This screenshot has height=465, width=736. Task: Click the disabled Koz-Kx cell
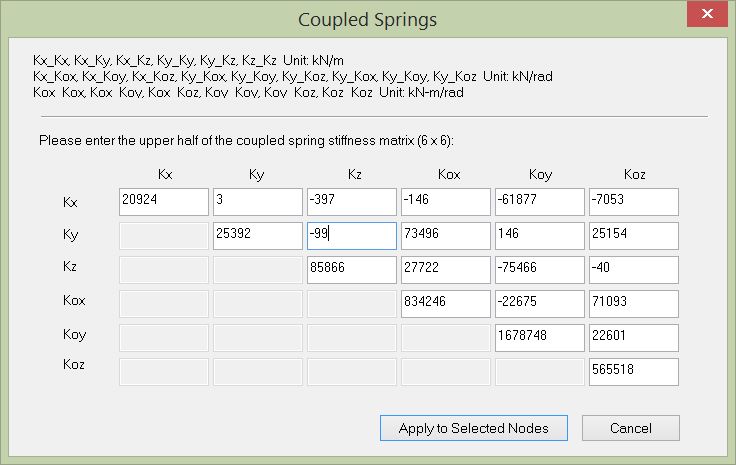[164, 372]
